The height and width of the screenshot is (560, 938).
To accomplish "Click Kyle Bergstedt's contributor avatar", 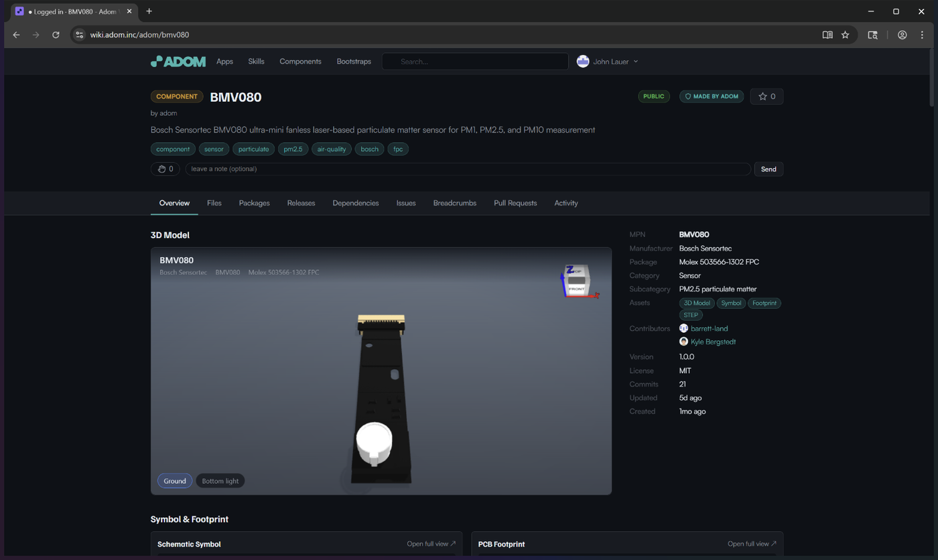I will tap(683, 342).
